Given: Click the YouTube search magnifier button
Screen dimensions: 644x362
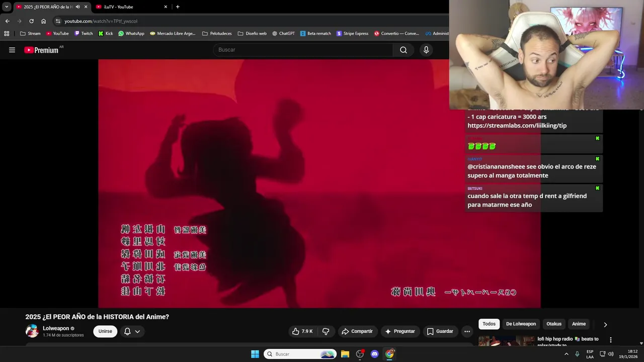Looking at the screenshot, I should 404,50.
